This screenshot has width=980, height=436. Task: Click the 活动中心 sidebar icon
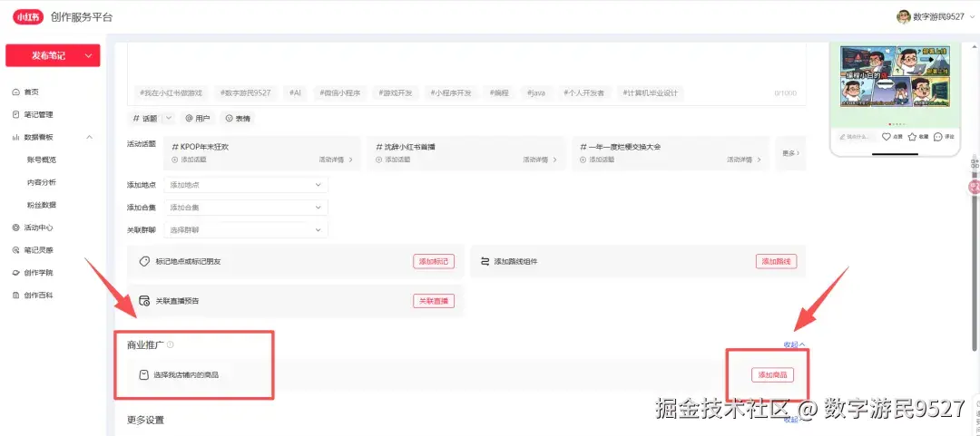coord(16,228)
